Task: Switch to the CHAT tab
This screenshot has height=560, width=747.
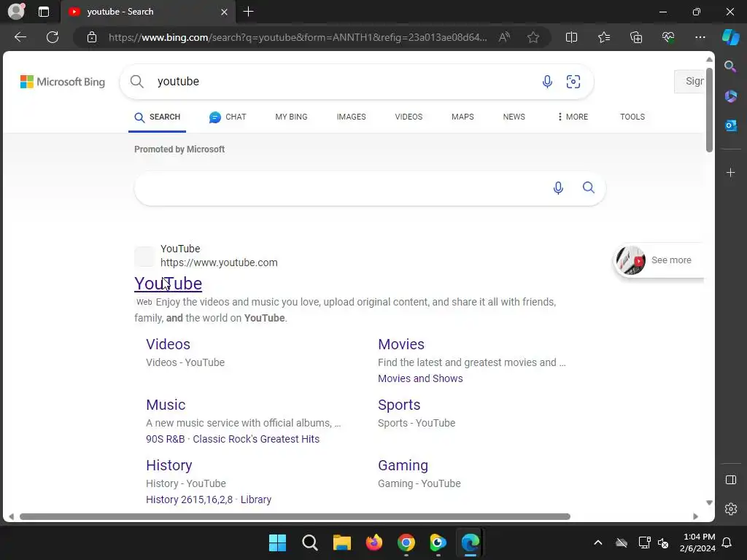Action: click(x=228, y=117)
